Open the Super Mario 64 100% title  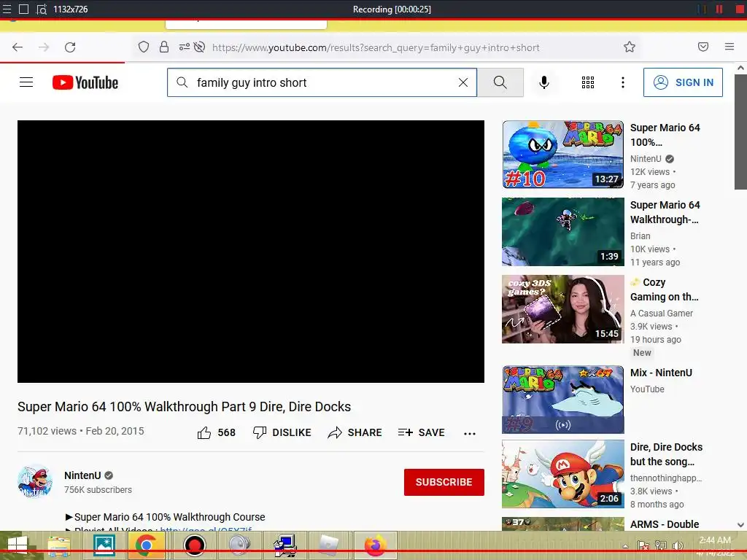click(x=665, y=135)
